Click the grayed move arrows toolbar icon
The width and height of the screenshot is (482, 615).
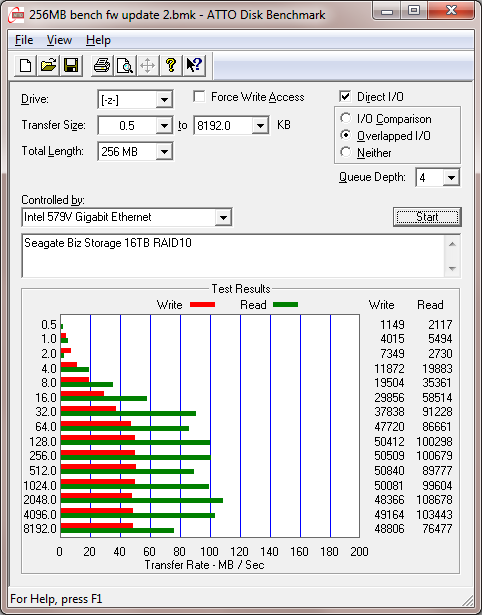tap(147, 65)
